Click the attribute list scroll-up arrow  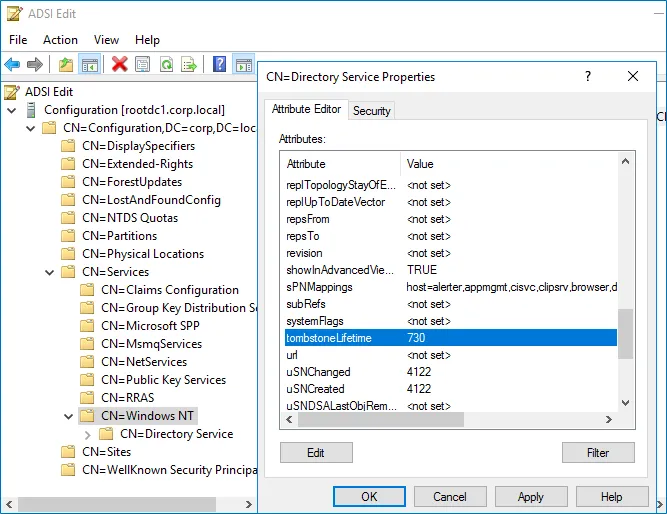click(x=625, y=161)
